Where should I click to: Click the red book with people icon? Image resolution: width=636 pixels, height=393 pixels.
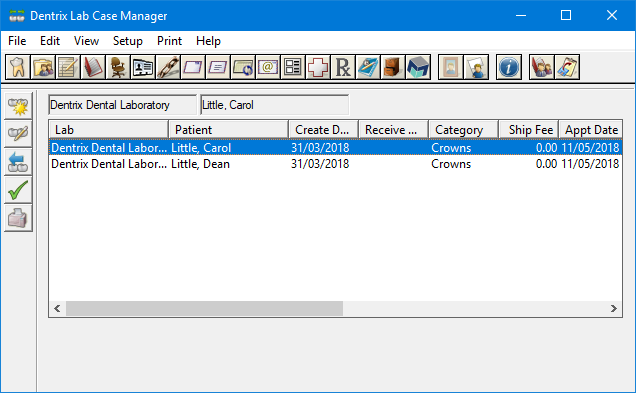click(x=541, y=67)
